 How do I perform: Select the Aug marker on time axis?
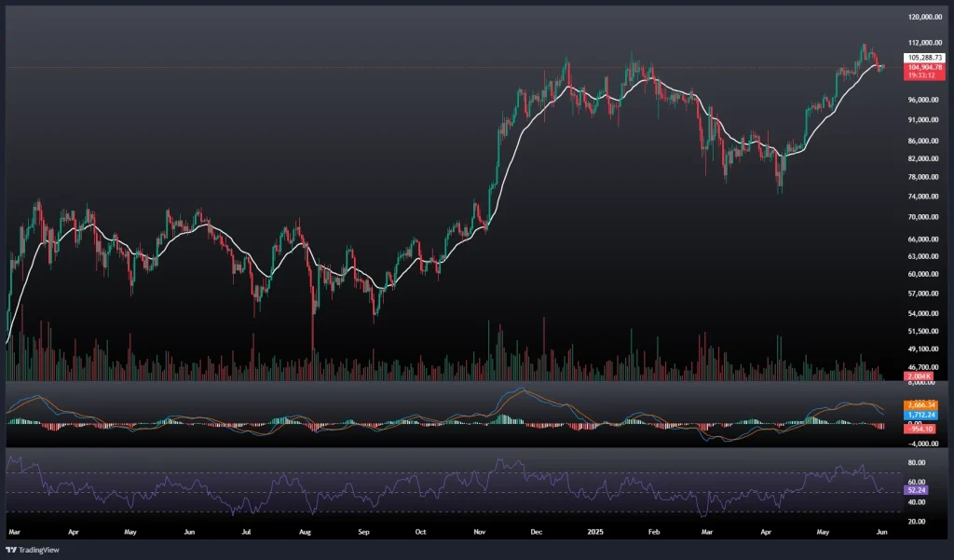(306, 531)
